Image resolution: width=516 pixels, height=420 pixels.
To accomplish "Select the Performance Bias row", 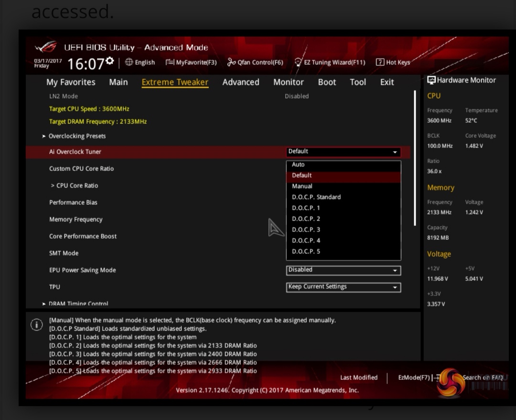I will (x=218, y=202).
